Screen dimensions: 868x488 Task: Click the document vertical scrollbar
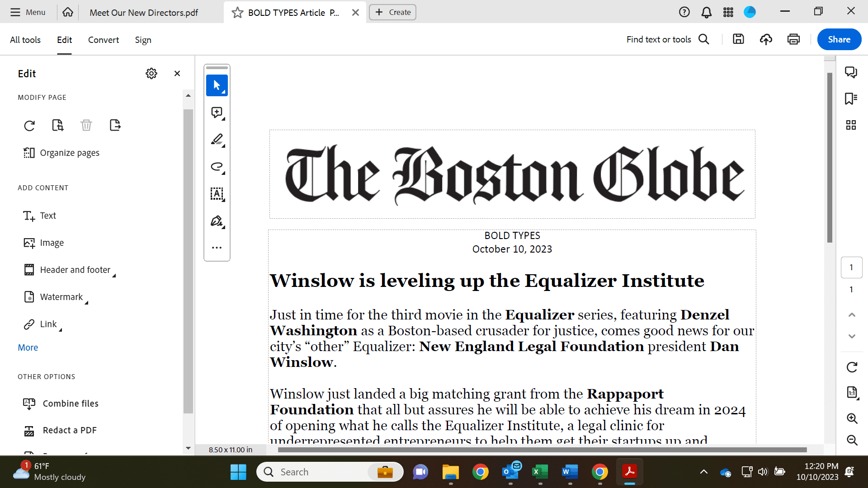point(830,158)
